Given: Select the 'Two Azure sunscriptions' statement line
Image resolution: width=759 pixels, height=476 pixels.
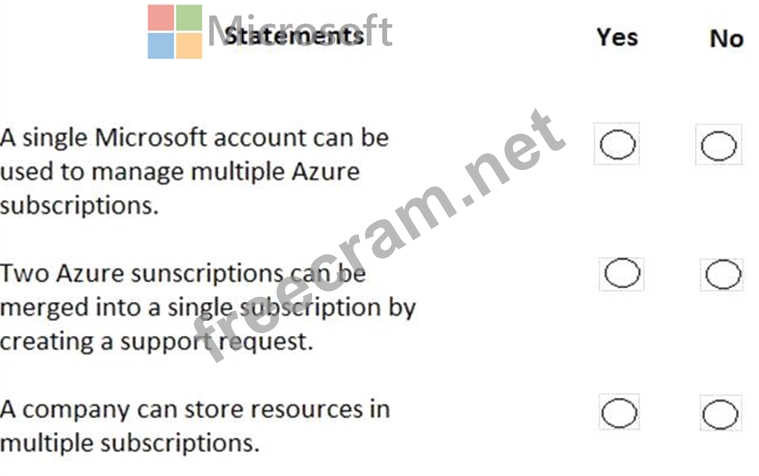Looking at the screenshot, I should (x=182, y=273).
